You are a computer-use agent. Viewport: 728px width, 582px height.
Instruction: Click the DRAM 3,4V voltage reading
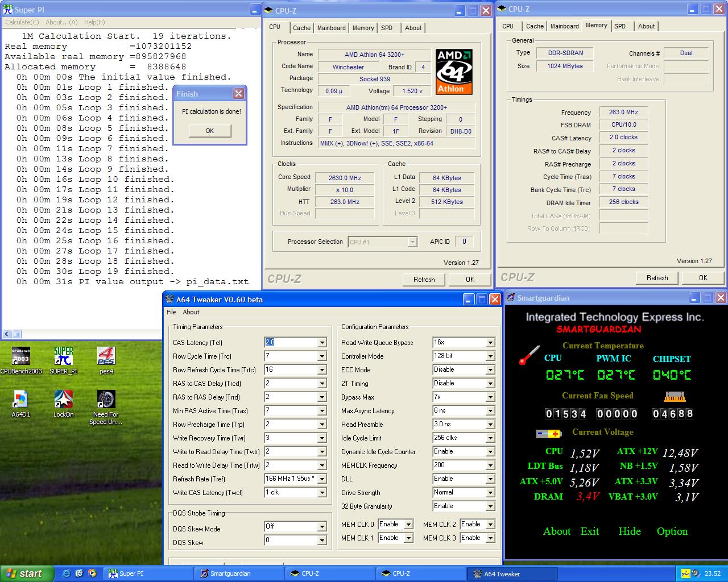pos(588,496)
